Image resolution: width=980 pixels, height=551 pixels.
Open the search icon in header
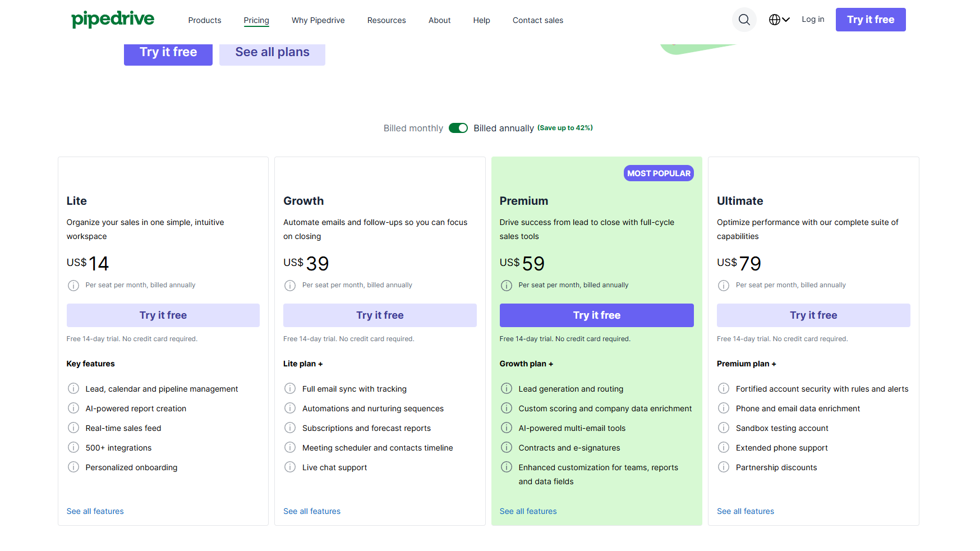coord(744,20)
